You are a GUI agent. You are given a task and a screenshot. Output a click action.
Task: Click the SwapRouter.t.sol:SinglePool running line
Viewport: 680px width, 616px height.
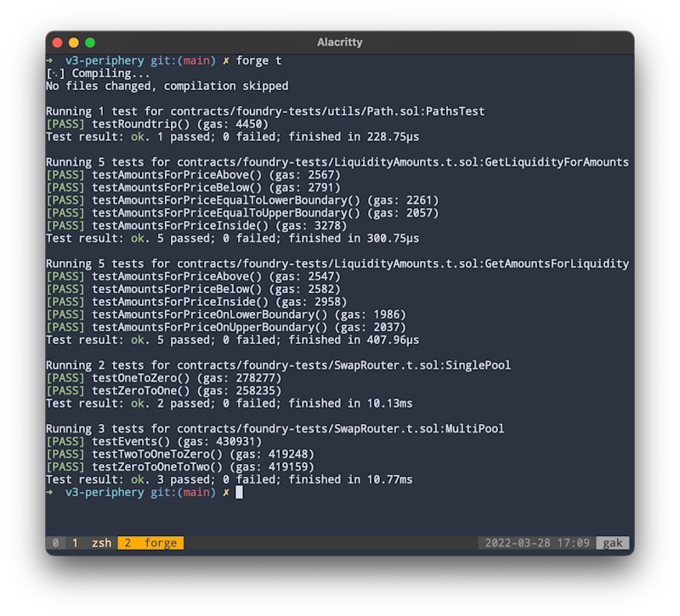(x=278, y=365)
